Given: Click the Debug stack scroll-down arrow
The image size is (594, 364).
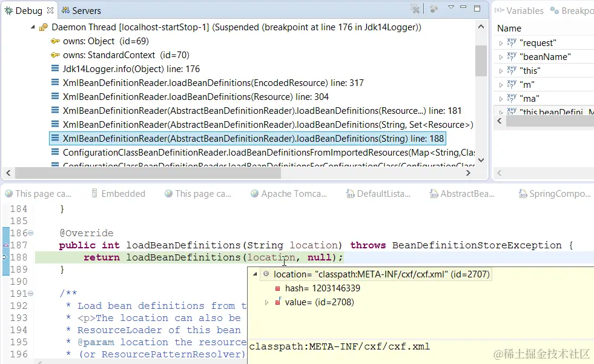Looking at the screenshot, I should pos(481,160).
